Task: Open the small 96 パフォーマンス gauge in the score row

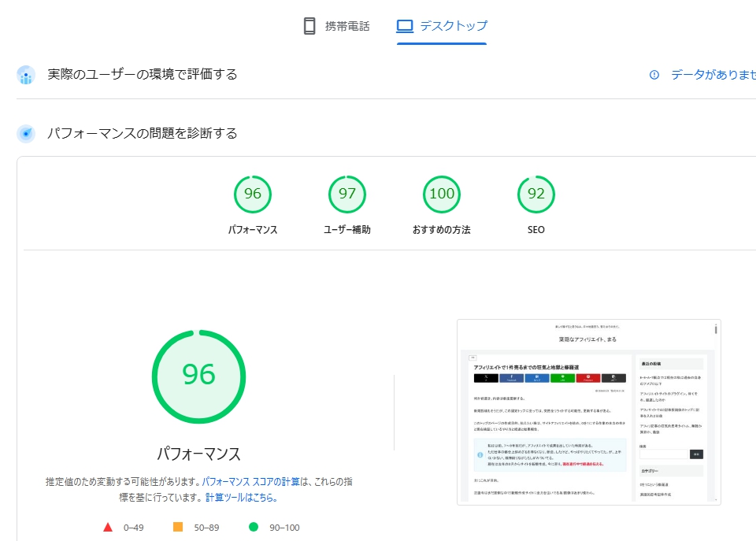Action: pos(252,195)
